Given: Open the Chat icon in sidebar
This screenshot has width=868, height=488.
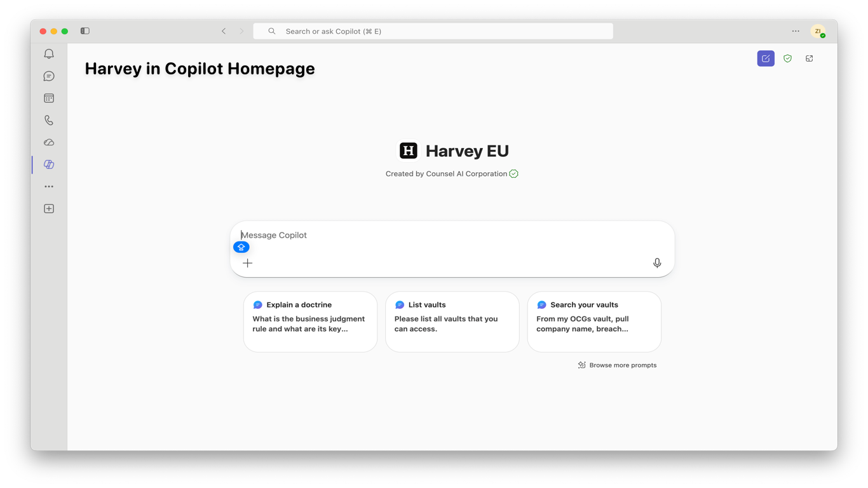Looking at the screenshot, I should click(x=49, y=76).
